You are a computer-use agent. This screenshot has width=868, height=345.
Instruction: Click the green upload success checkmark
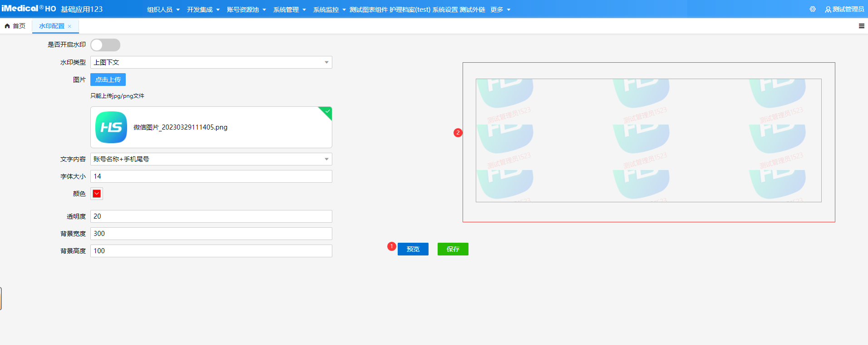pyautogui.click(x=327, y=112)
